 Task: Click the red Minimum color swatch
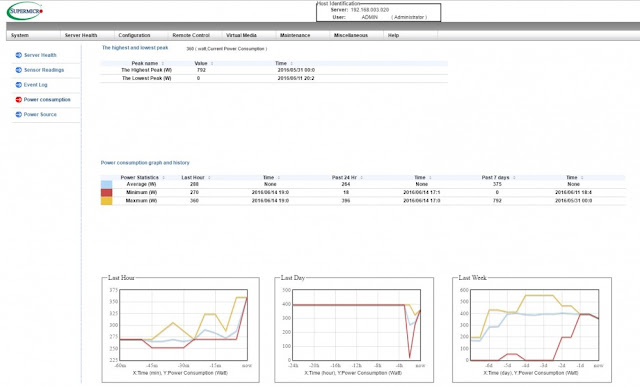107,193
